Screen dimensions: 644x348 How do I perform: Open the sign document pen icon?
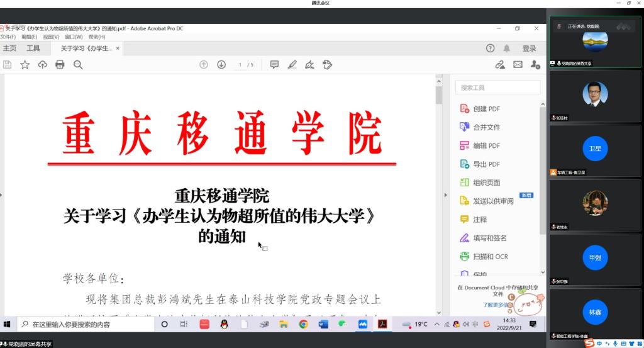pos(309,65)
